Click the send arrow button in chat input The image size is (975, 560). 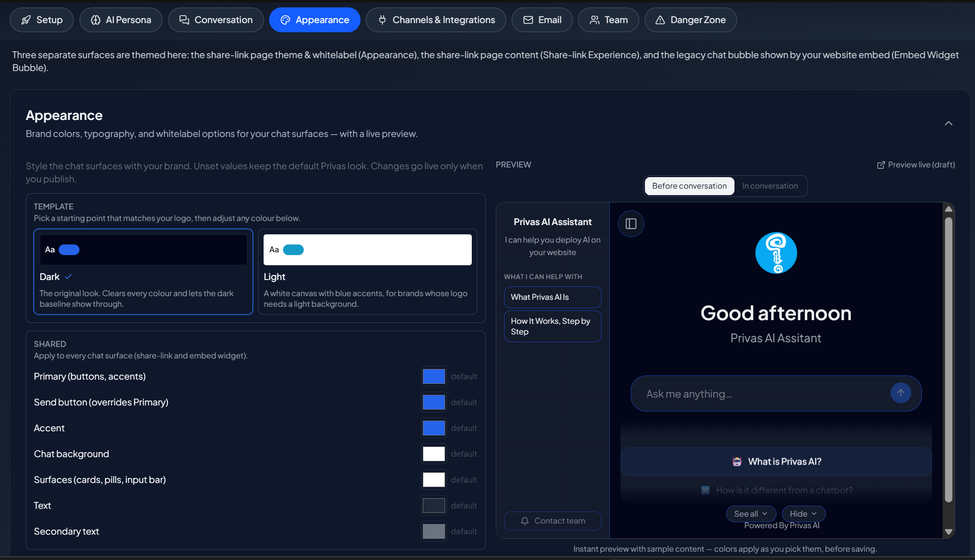[x=901, y=393]
